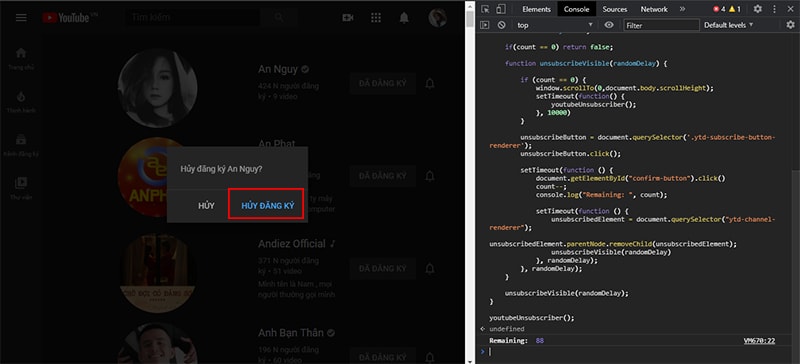Cancel the dialog with HỦY button
800x364 pixels.
coord(206,206)
